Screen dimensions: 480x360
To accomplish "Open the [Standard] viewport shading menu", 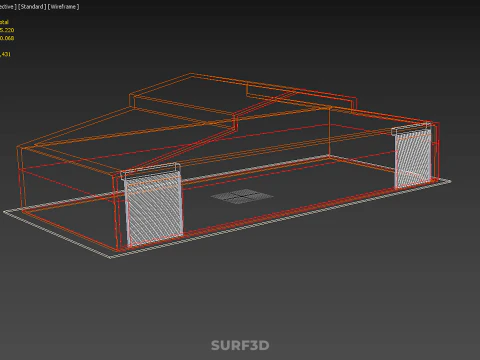I will (x=32, y=7).
